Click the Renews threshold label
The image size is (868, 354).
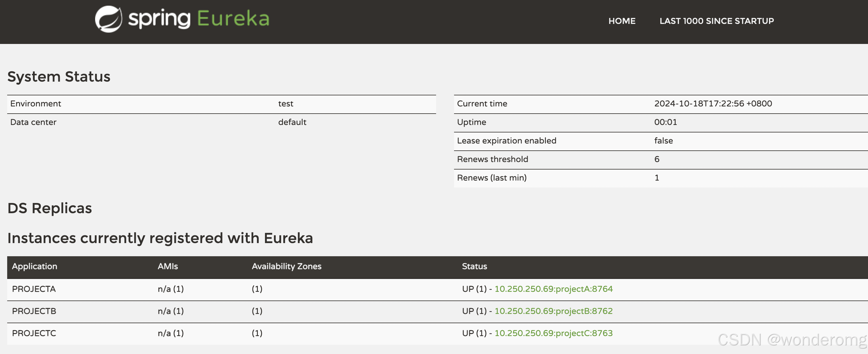click(492, 159)
